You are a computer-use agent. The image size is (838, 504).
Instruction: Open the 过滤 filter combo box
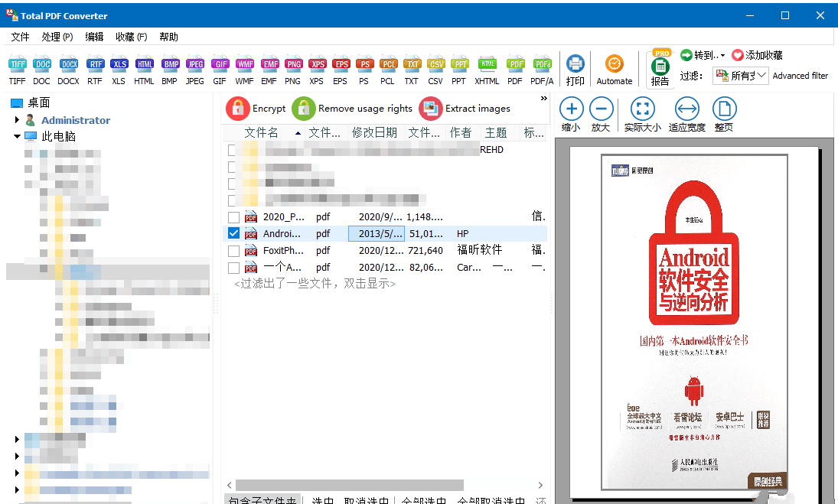coord(741,75)
